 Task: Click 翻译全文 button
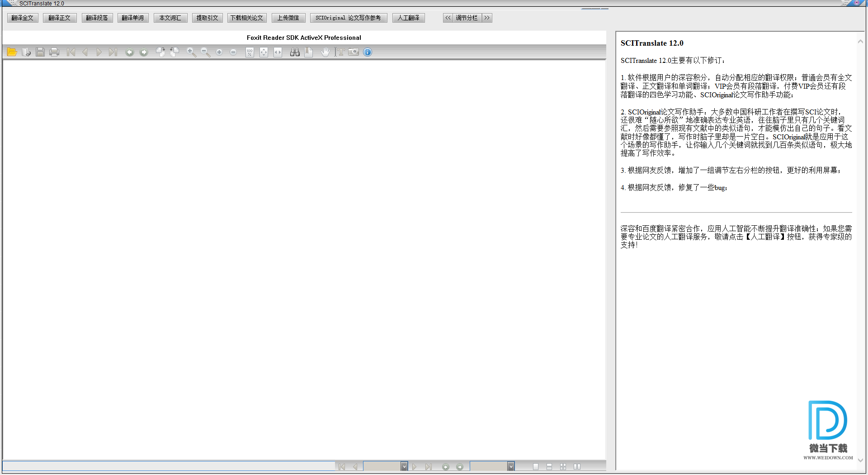[23, 18]
